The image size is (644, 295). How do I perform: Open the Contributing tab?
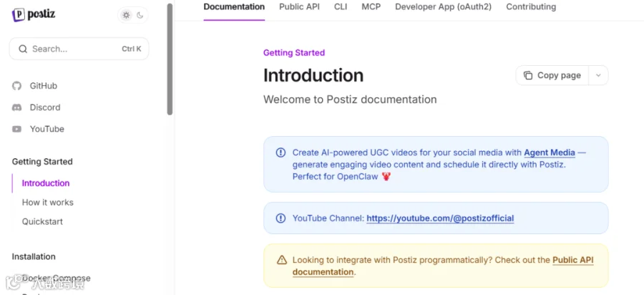tap(531, 7)
